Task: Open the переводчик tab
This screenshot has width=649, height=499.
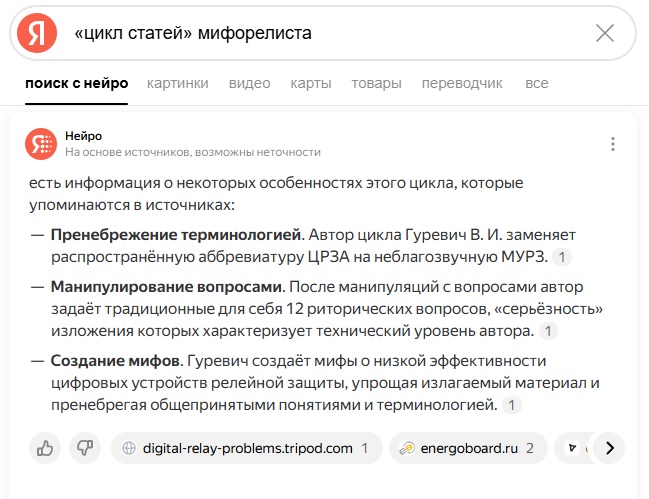Action: [x=462, y=83]
